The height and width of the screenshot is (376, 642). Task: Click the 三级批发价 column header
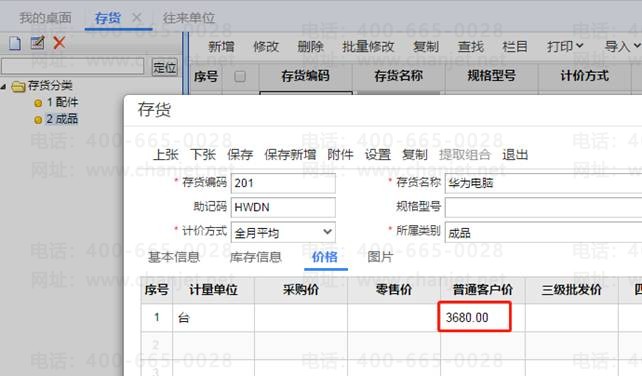point(572,290)
